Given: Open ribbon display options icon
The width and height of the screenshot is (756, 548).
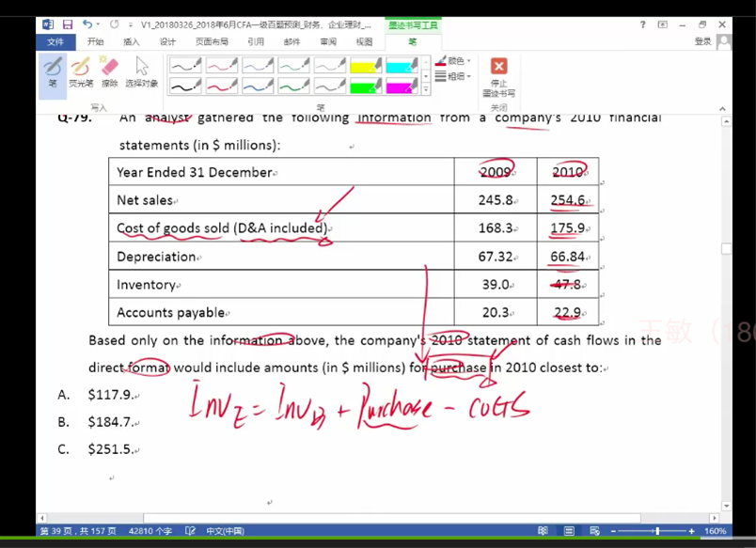Looking at the screenshot, I should click(x=663, y=24).
